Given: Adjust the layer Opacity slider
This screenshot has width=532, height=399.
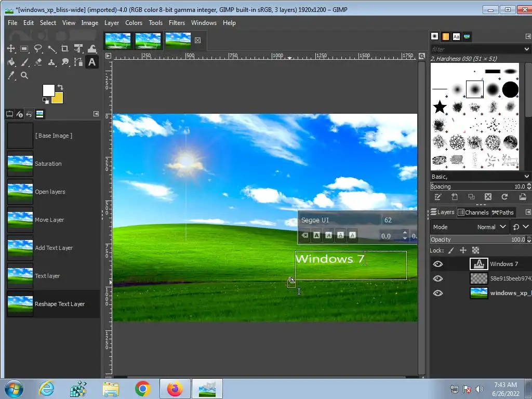Looking at the screenshot, I should coord(478,240).
